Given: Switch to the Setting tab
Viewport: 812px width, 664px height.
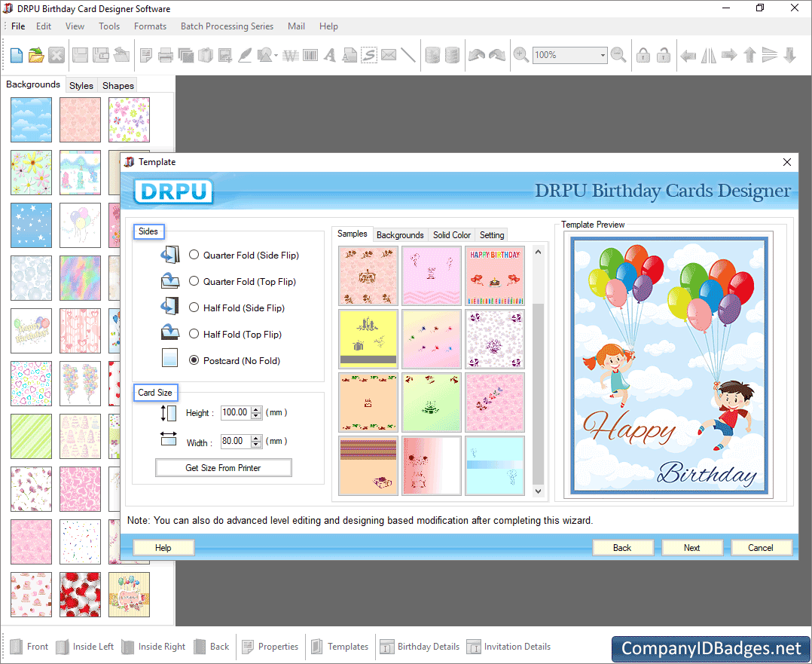Looking at the screenshot, I should coord(492,235).
